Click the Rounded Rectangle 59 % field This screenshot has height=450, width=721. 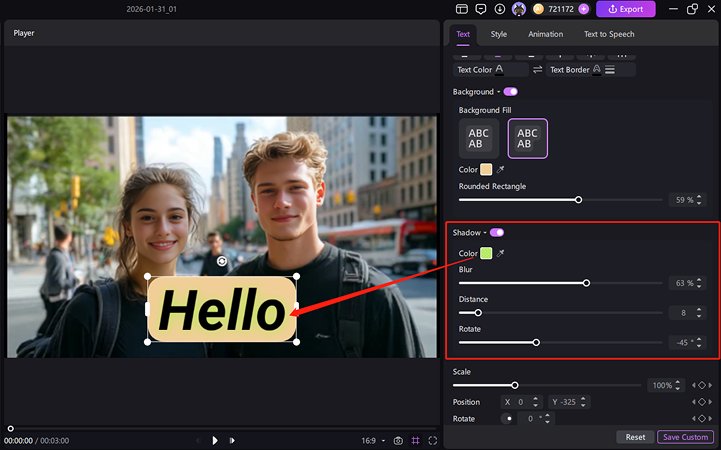pos(683,200)
